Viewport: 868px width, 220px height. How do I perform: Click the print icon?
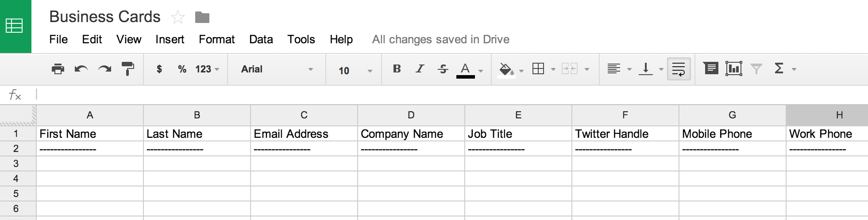click(x=58, y=69)
